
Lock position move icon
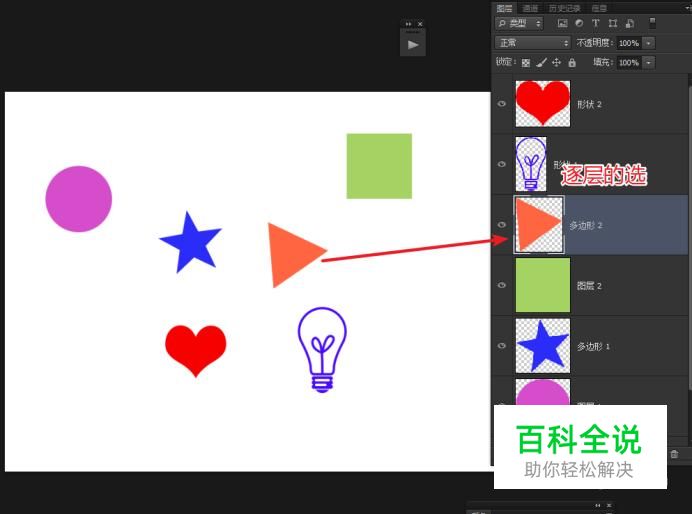tap(557, 63)
